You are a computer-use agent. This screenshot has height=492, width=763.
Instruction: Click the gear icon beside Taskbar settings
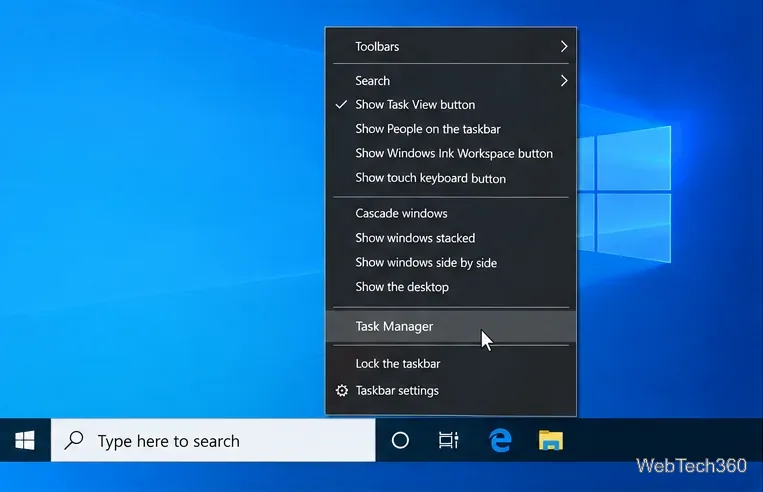pos(342,391)
